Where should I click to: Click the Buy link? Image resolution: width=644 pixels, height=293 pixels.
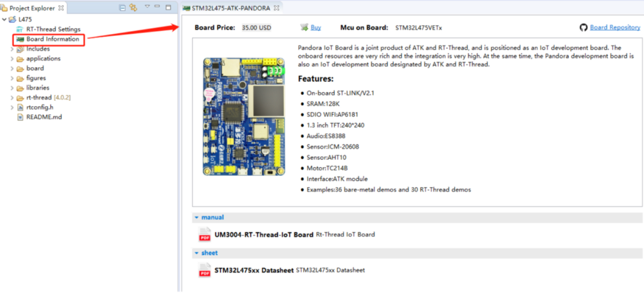pos(316,27)
